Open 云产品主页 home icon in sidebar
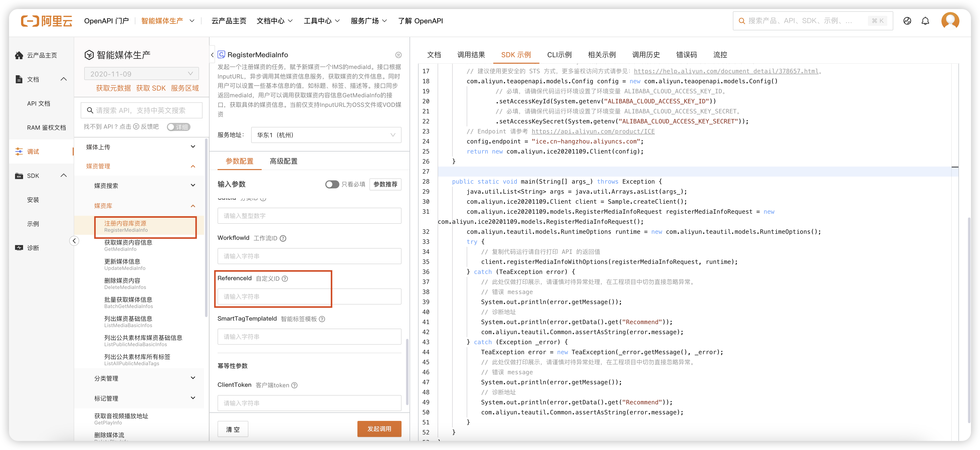The width and height of the screenshot is (980, 450). (19, 55)
